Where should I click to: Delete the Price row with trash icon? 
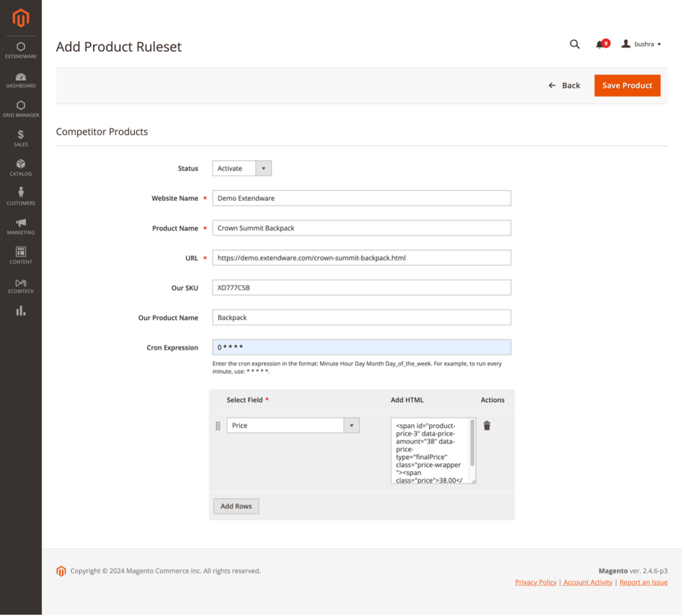[488, 426]
